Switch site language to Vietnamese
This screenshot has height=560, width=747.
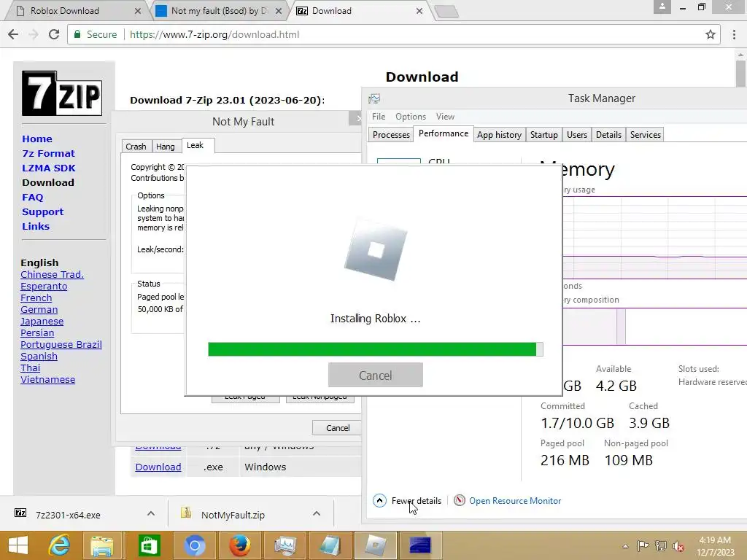pos(47,379)
